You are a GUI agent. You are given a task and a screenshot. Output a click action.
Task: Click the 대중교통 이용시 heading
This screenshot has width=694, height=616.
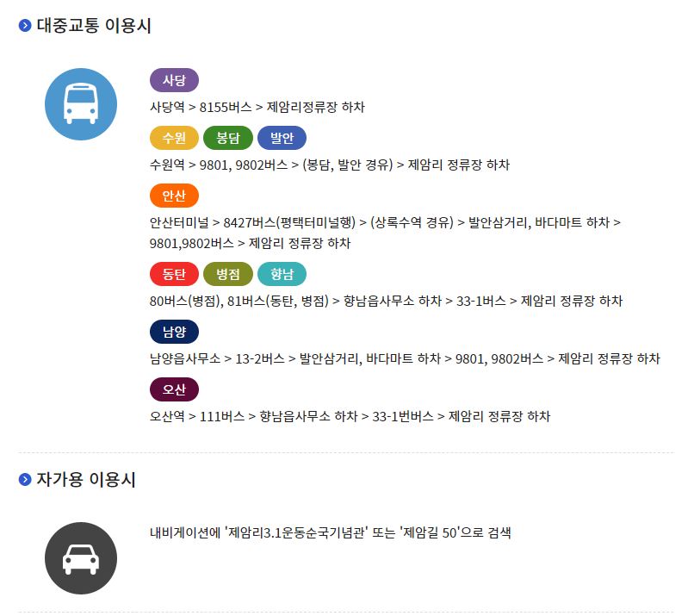point(94,26)
